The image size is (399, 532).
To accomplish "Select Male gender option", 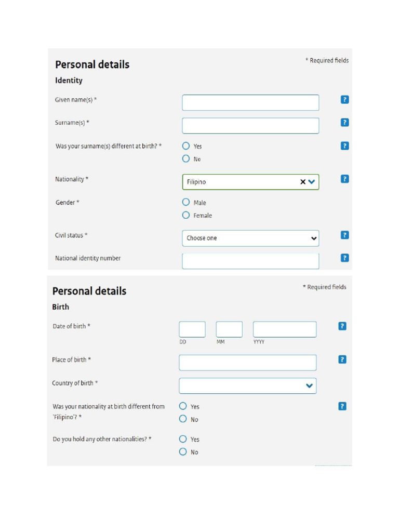I will coord(186,202).
